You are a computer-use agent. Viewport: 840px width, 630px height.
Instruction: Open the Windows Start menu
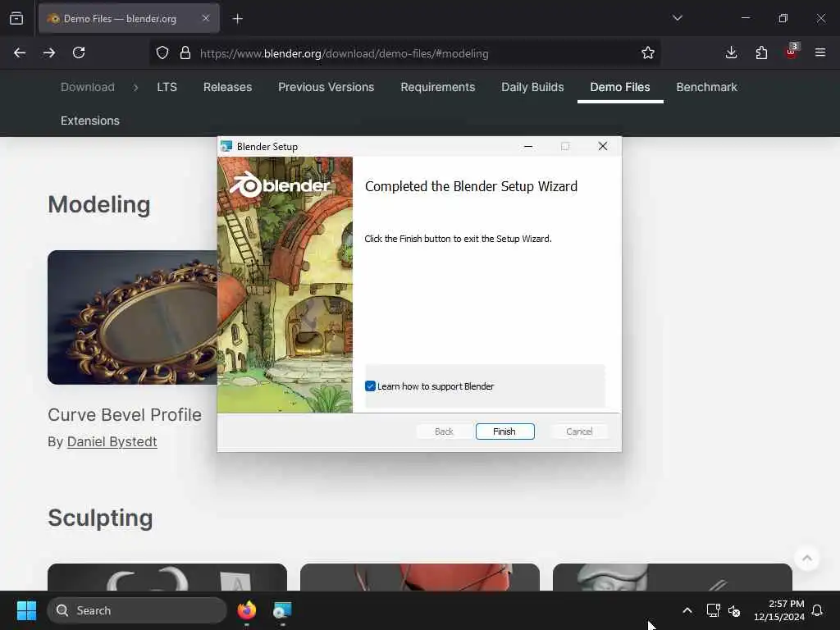[26, 610]
